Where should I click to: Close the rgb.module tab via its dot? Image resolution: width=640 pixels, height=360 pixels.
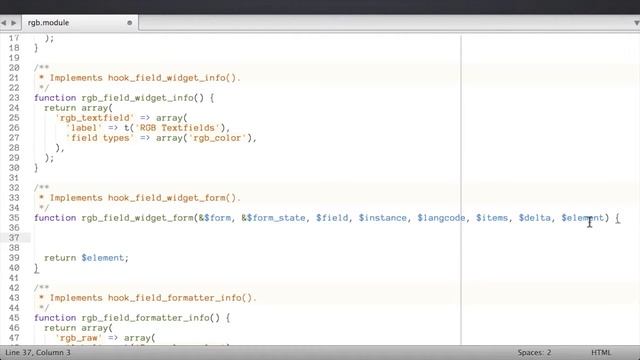(129, 23)
